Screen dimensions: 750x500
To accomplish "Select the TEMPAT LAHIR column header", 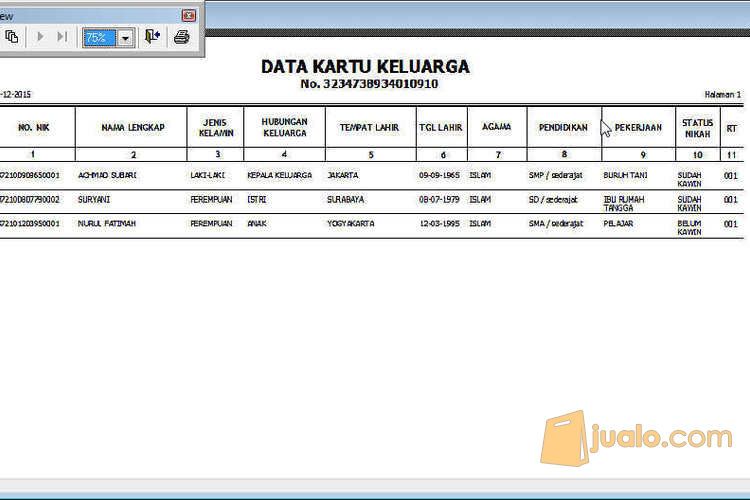I will pyautogui.click(x=369, y=127).
